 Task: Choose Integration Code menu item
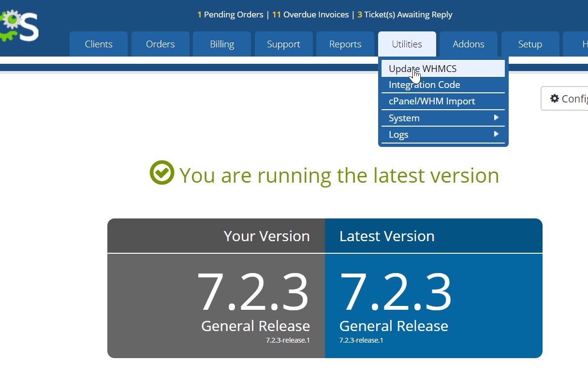point(443,85)
